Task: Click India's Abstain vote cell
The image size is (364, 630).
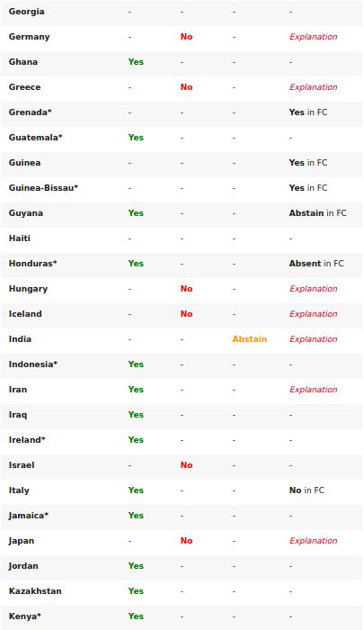Action: [x=249, y=339]
